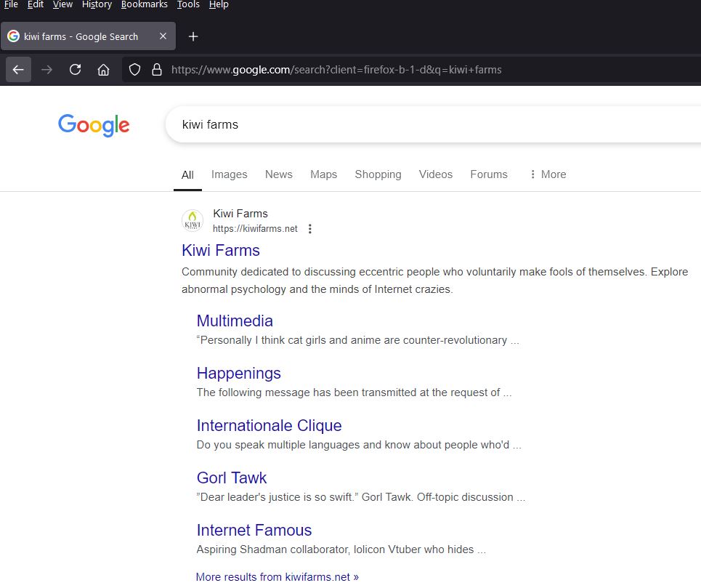
Task: Open the Bookmarks menu
Action: [x=145, y=4]
